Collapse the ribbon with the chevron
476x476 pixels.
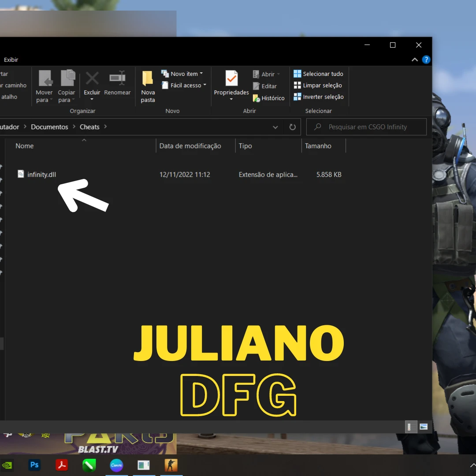pyautogui.click(x=415, y=60)
